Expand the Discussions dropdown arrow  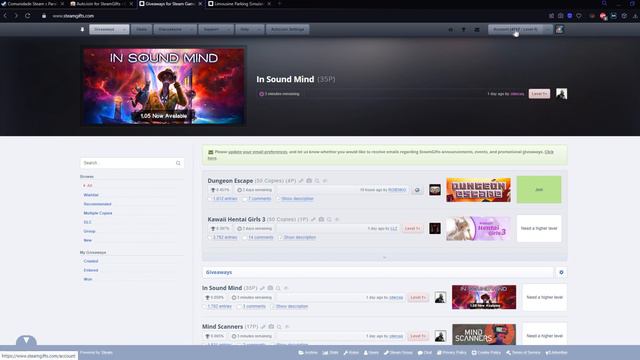pyautogui.click(x=191, y=29)
